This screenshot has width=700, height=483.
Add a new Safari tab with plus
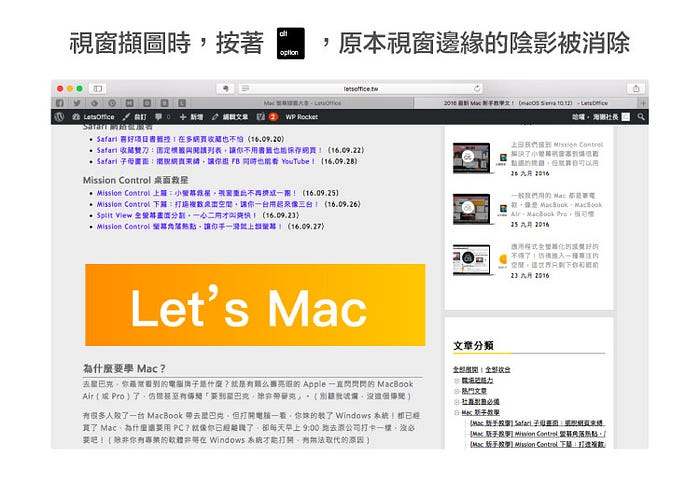pos(643,103)
